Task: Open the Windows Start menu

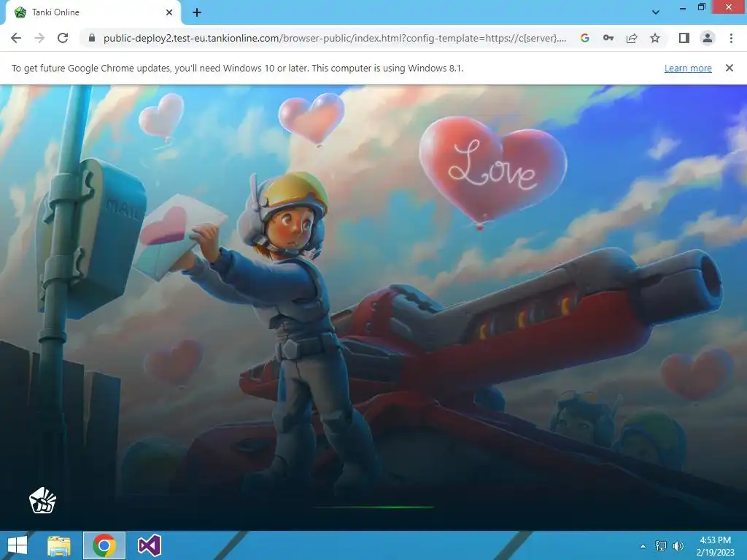Action: [18, 545]
